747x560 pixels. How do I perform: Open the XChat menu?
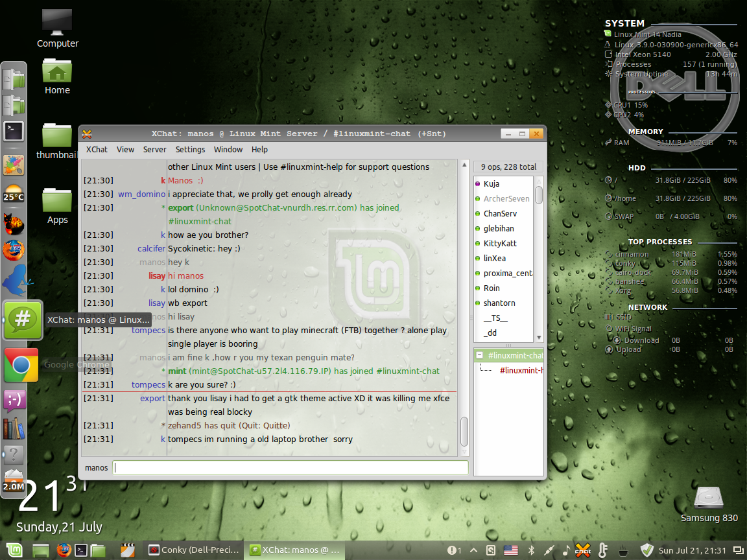pos(97,150)
